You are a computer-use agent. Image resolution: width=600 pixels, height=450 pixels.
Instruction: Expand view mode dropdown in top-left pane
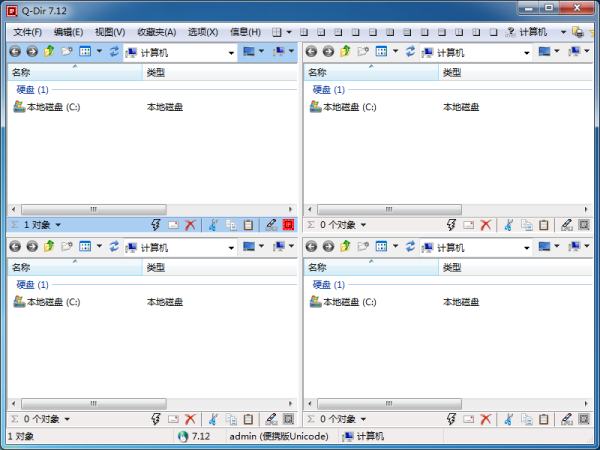[x=99, y=51]
